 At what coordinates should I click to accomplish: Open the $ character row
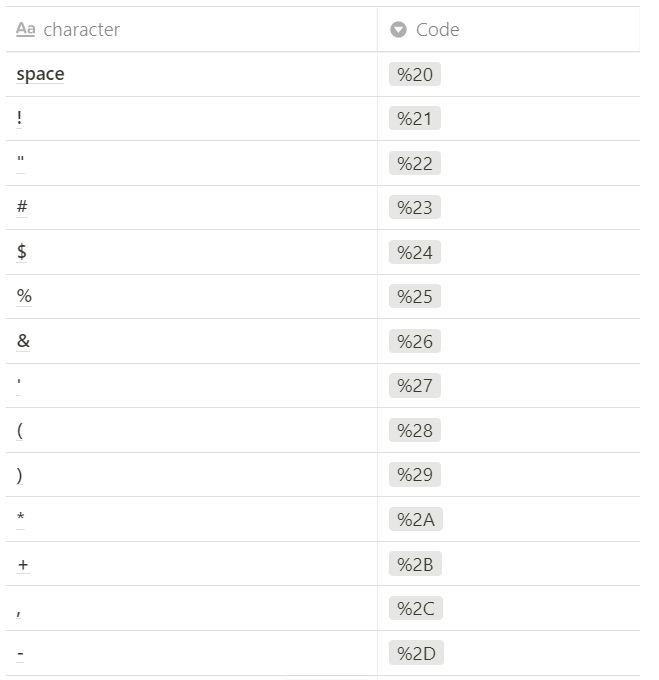click(22, 252)
